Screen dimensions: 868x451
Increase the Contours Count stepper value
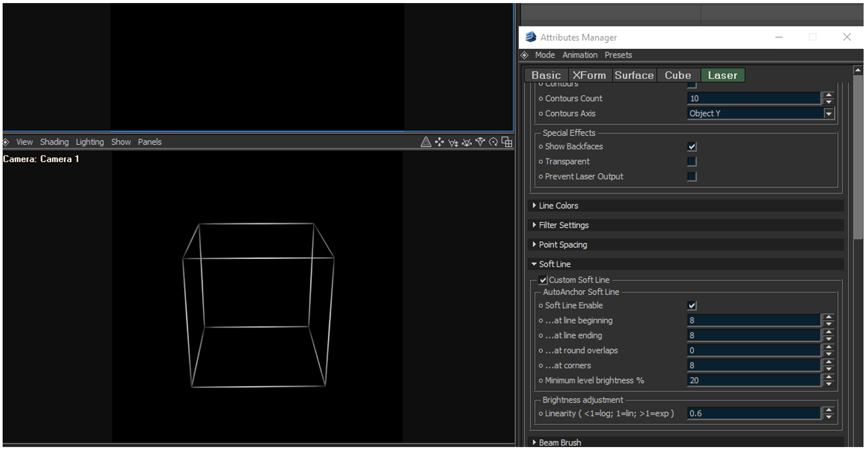[828, 95]
